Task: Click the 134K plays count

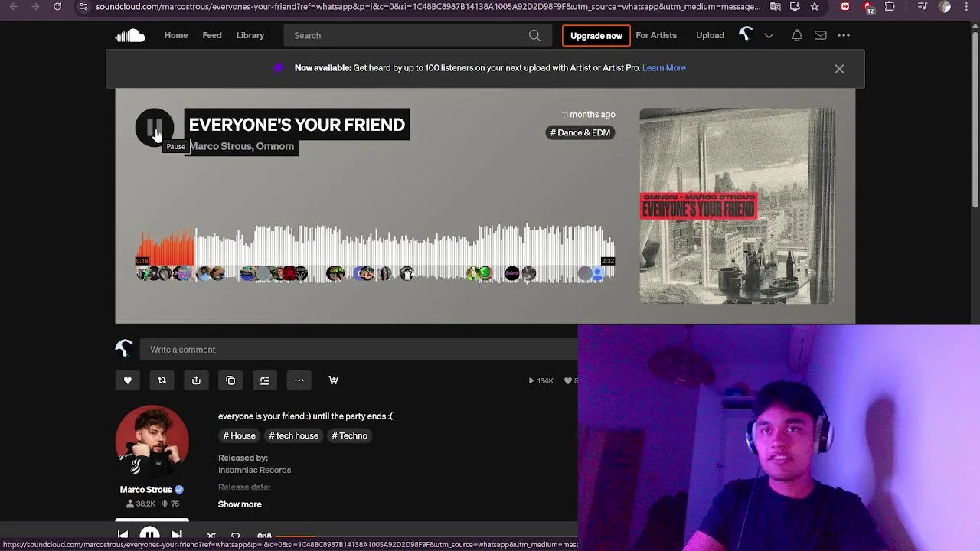Action: (541, 381)
